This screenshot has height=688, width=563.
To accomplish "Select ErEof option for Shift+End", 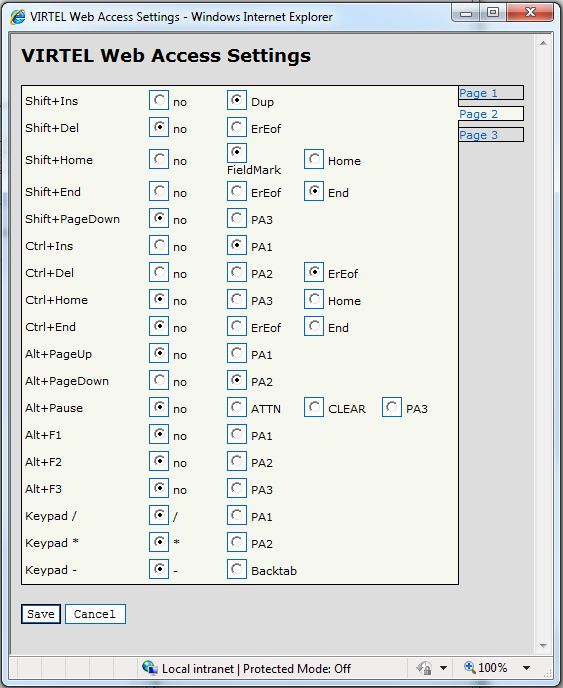I will pyautogui.click(x=237, y=191).
